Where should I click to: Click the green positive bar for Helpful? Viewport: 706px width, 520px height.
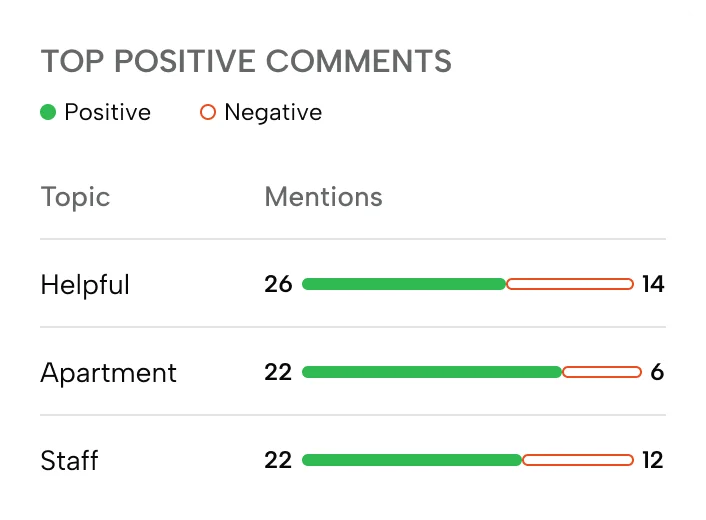[x=404, y=284]
